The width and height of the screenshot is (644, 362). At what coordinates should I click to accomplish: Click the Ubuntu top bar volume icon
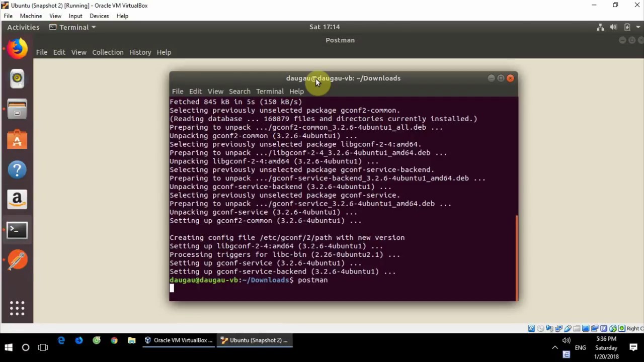[x=613, y=27]
